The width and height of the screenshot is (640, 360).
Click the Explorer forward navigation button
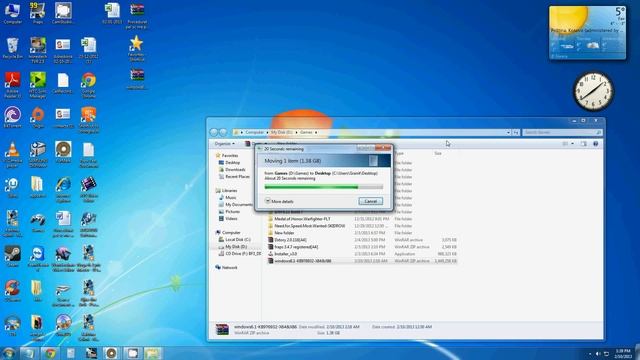(223, 132)
